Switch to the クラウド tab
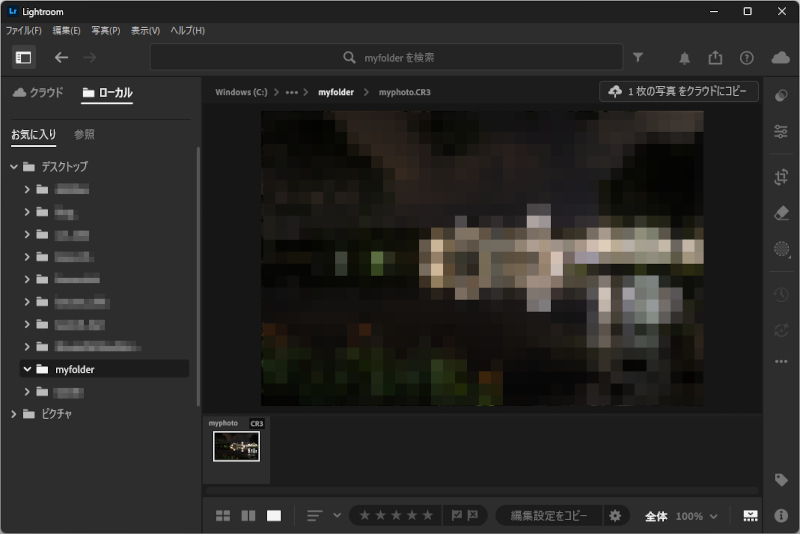Image resolution: width=800 pixels, height=534 pixels. pyautogui.click(x=38, y=92)
